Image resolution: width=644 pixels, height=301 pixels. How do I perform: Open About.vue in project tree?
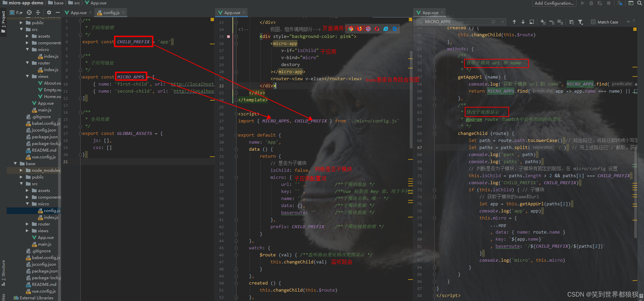[x=50, y=83]
